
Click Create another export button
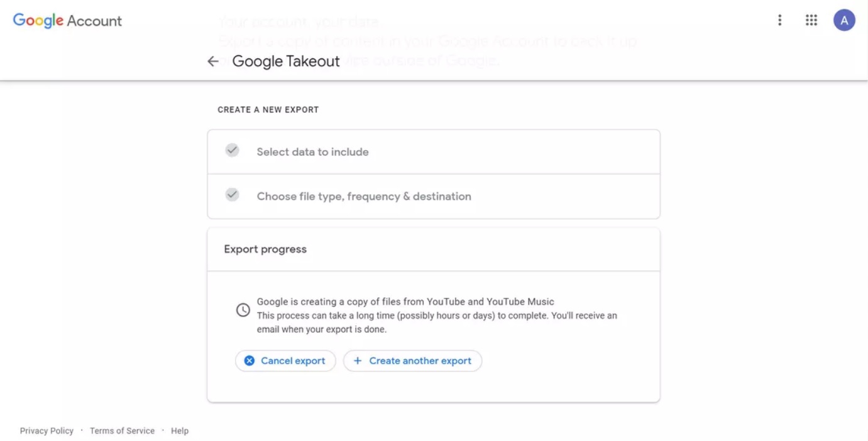(x=412, y=361)
